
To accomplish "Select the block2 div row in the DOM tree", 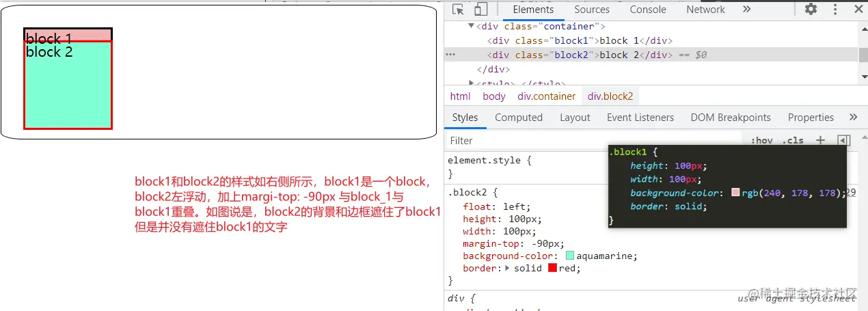I will pyautogui.click(x=651, y=55).
